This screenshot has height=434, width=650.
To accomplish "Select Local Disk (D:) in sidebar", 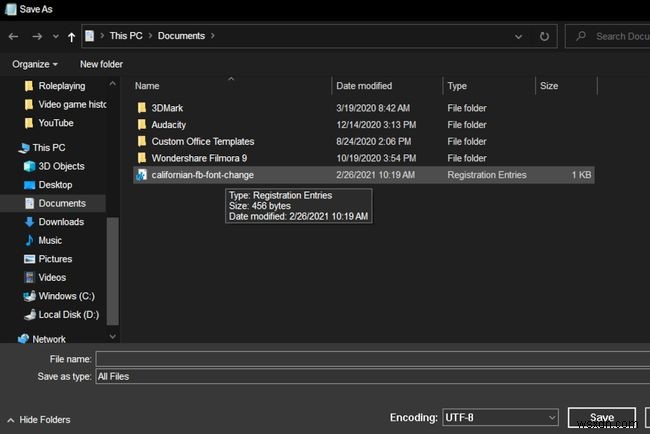I will [x=61, y=315].
